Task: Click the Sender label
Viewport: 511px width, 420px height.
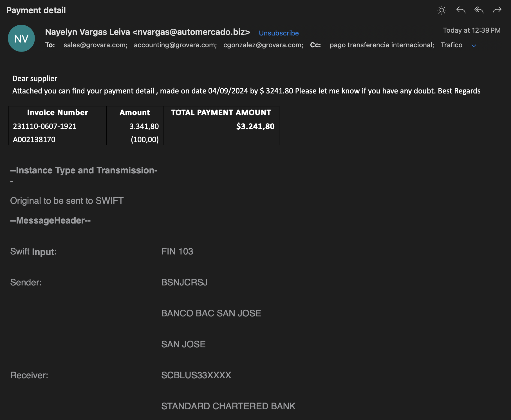Action: [26, 282]
